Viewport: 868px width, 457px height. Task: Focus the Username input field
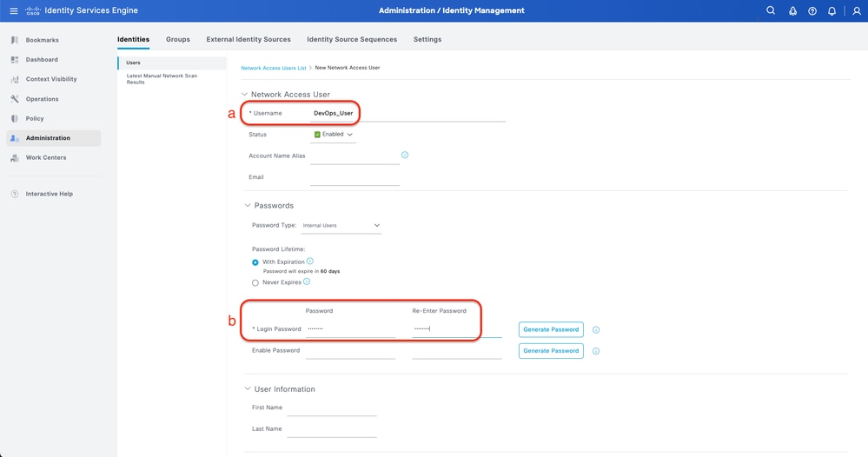click(x=408, y=113)
